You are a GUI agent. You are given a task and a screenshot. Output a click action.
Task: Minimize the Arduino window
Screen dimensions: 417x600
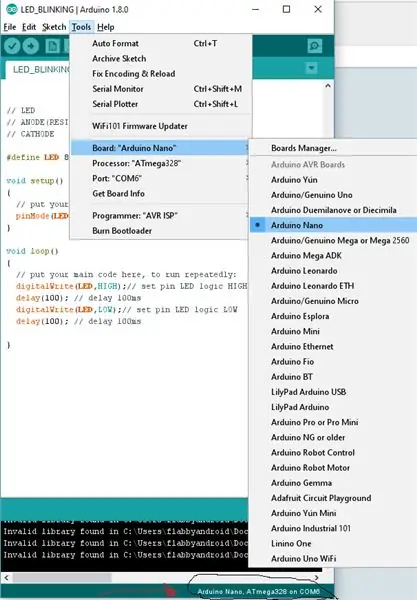pos(256,9)
